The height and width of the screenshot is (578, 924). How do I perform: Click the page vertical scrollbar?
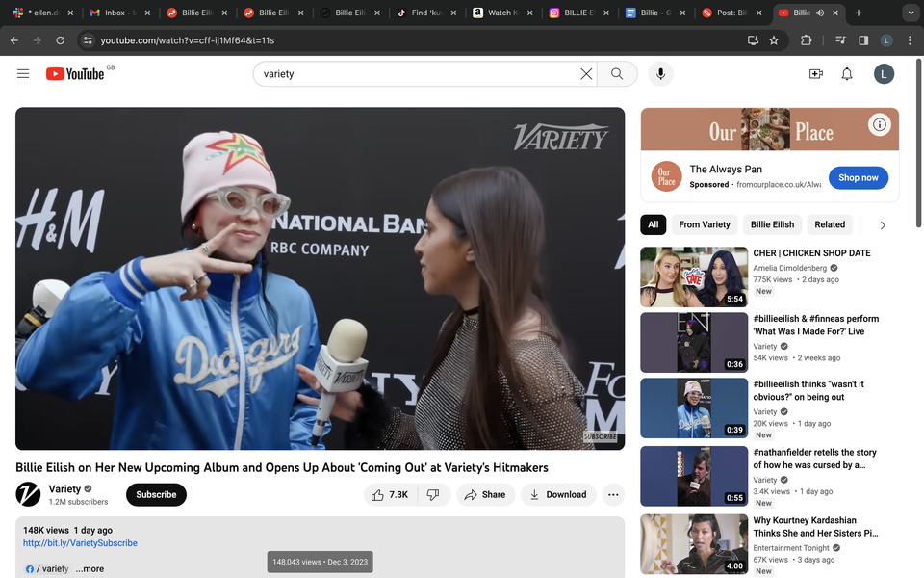pos(919,144)
